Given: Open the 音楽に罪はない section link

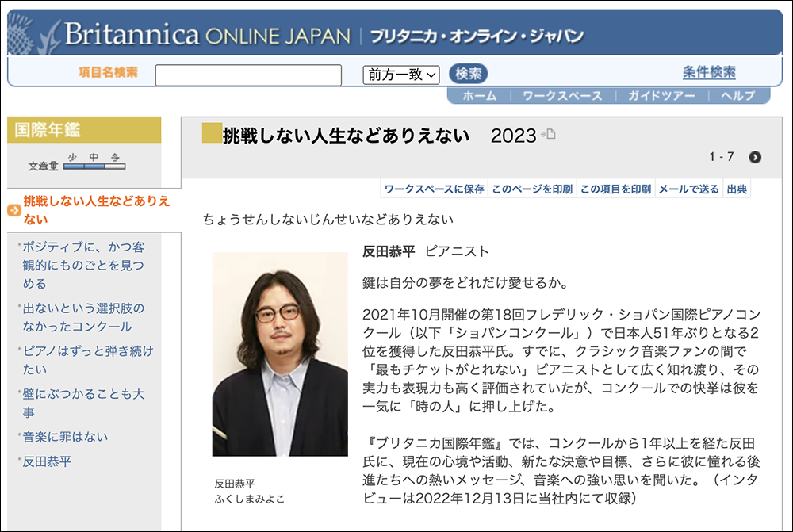Looking at the screenshot, I should coord(65,437).
